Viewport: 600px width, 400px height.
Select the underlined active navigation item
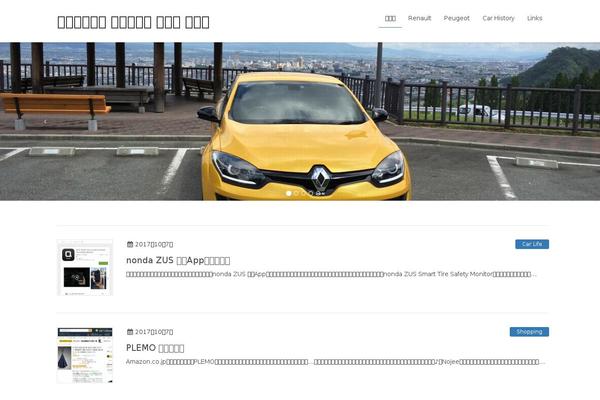(390, 18)
